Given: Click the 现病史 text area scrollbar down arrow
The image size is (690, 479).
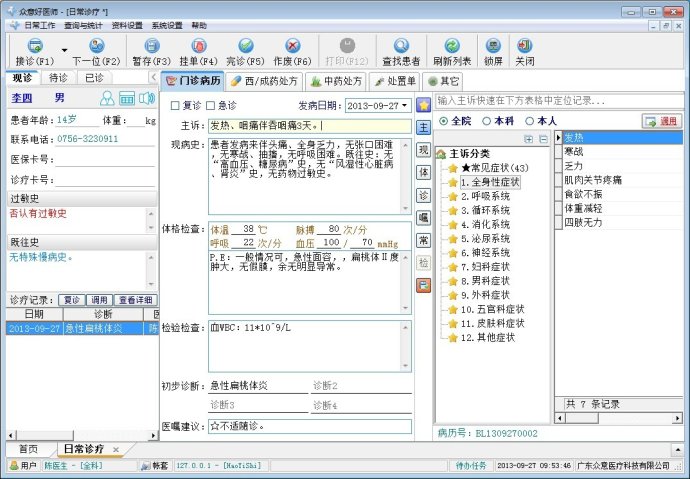Looking at the screenshot, I should click(405, 208).
